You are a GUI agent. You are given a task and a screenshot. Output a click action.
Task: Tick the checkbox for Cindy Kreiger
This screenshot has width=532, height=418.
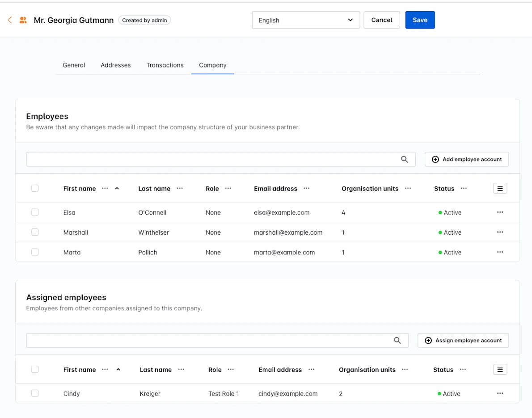coord(35,393)
